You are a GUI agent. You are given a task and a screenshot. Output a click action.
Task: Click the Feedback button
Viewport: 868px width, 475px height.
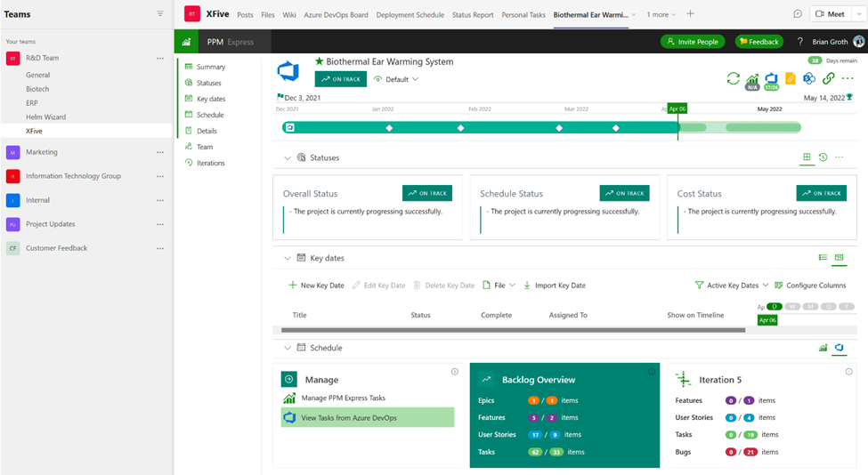(759, 42)
